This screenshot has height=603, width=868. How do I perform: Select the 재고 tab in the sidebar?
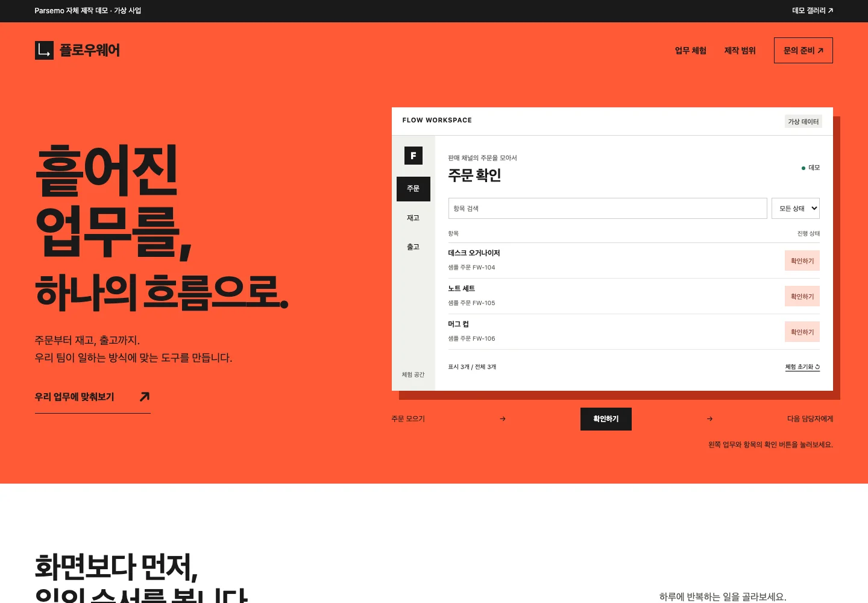414,218
